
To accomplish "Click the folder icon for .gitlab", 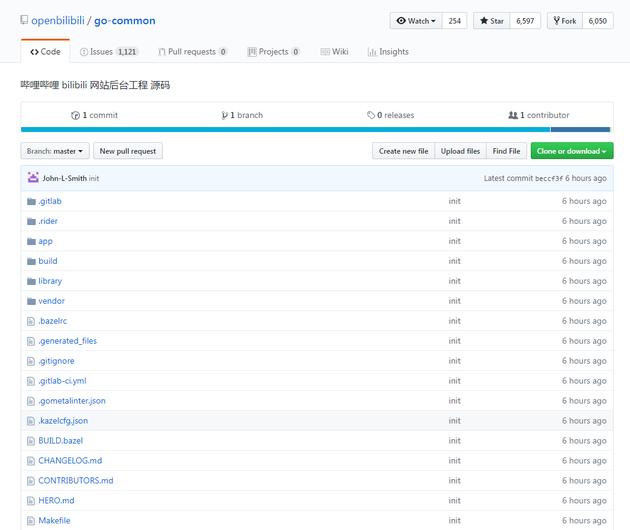I will click(x=31, y=201).
